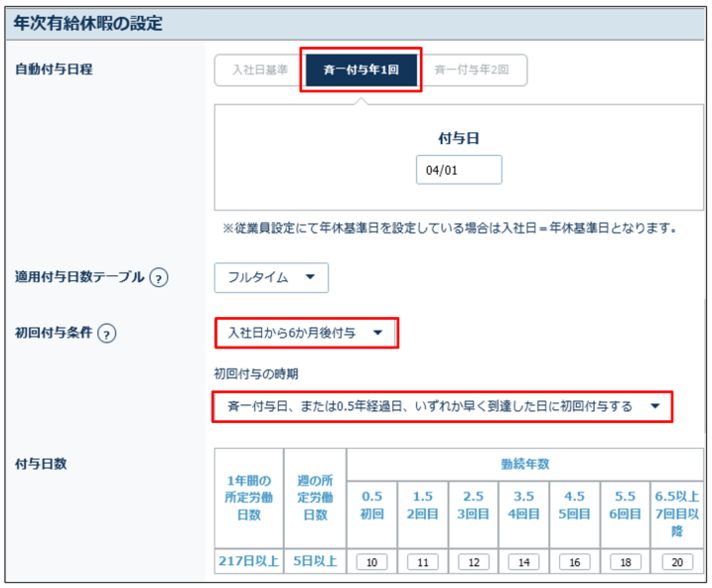Select the 斉一付与年2回 tab

coord(472,70)
